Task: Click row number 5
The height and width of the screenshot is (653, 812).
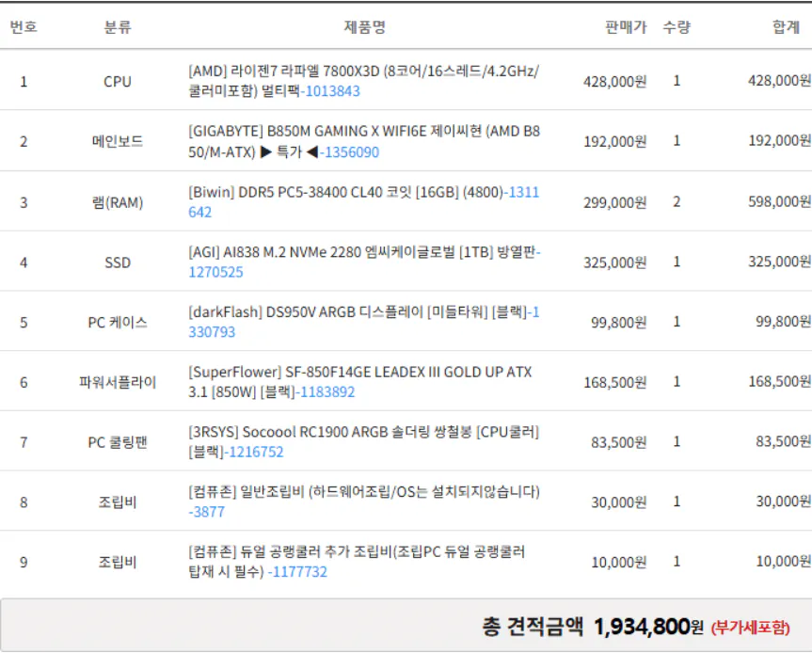Action: (24, 323)
